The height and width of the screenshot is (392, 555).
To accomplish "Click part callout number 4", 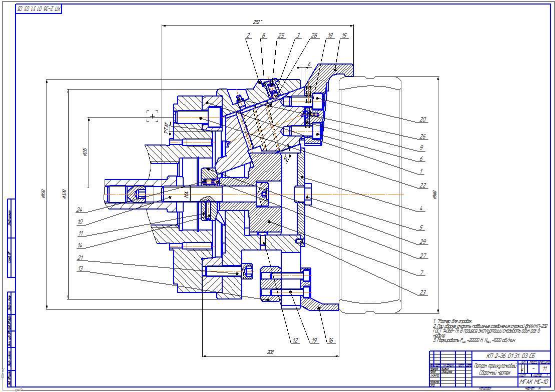I will 421,208.
